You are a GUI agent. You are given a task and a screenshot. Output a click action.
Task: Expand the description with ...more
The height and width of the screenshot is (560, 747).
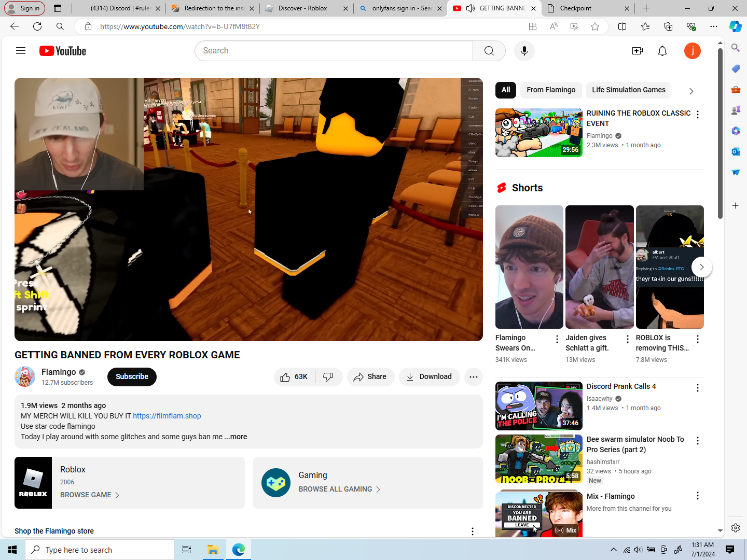pos(236,437)
